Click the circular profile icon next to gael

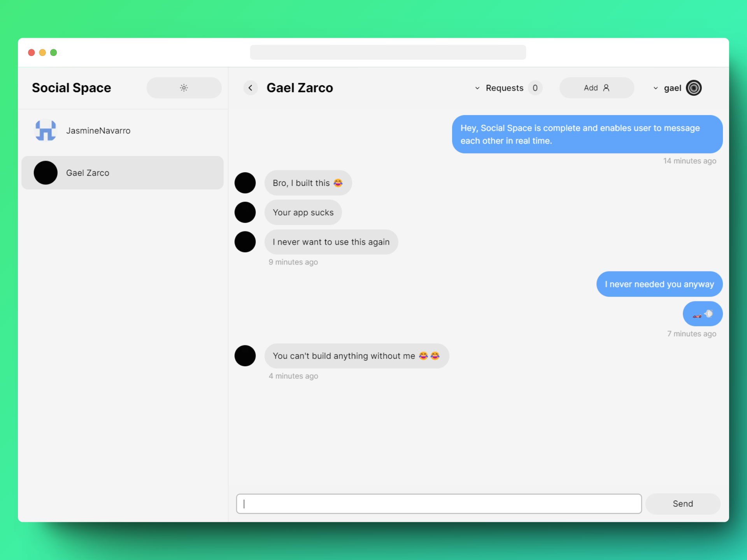[694, 87]
